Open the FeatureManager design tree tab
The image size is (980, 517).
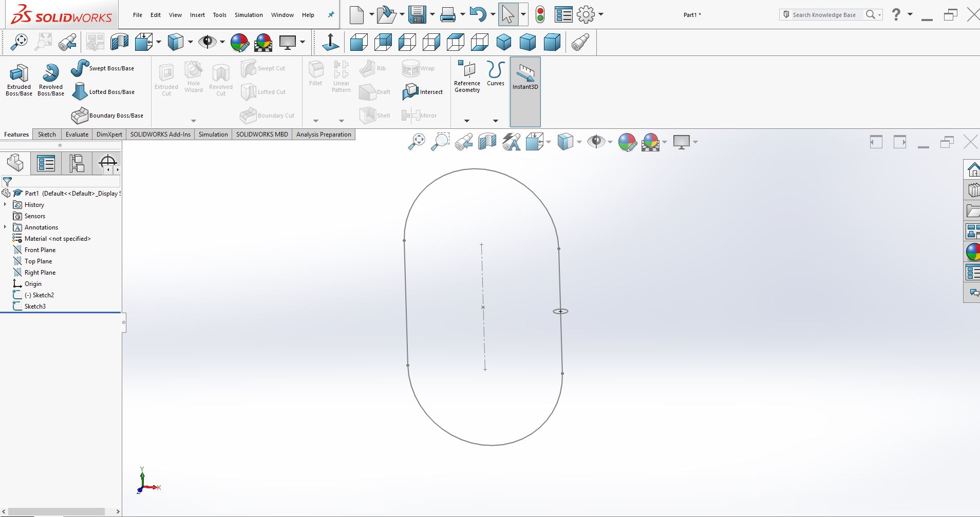15,163
